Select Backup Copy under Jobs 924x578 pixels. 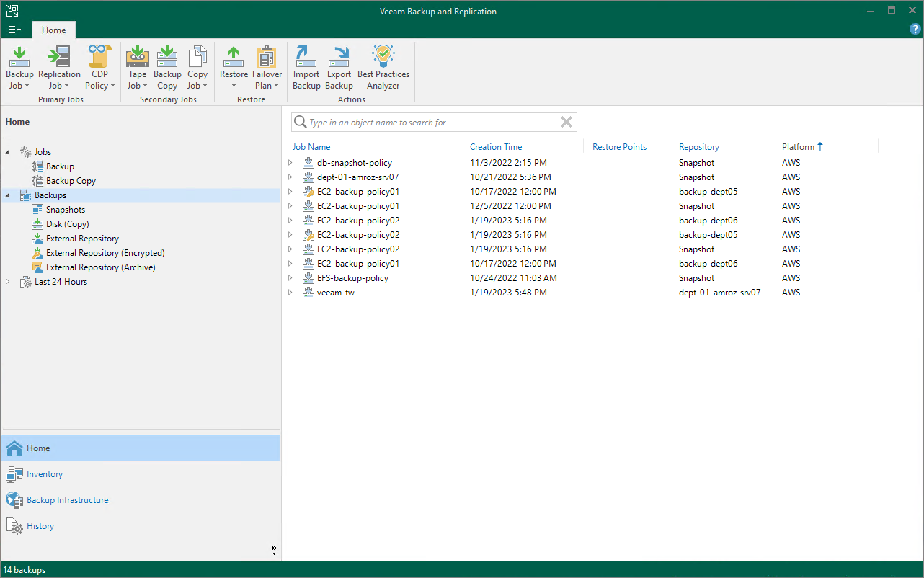71,181
